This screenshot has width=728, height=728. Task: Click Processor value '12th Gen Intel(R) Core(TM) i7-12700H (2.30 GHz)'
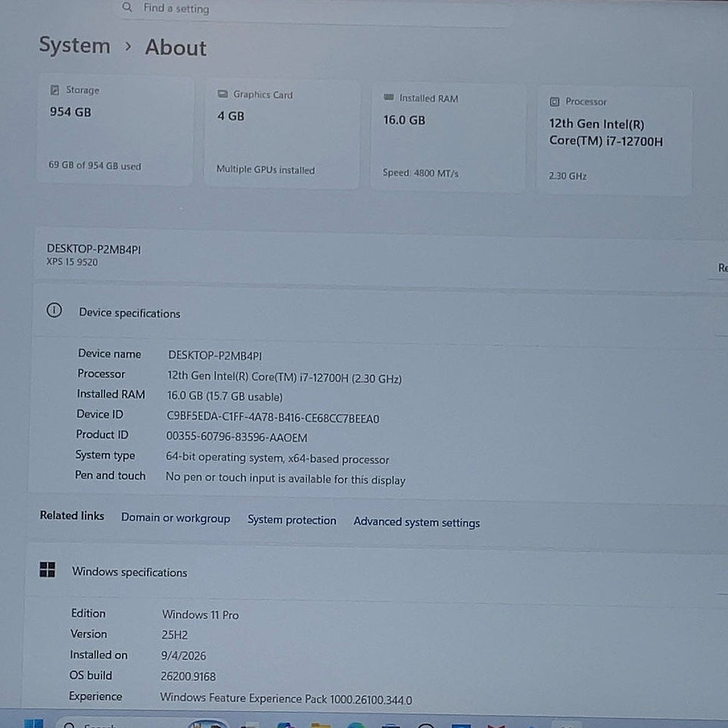point(284,378)
